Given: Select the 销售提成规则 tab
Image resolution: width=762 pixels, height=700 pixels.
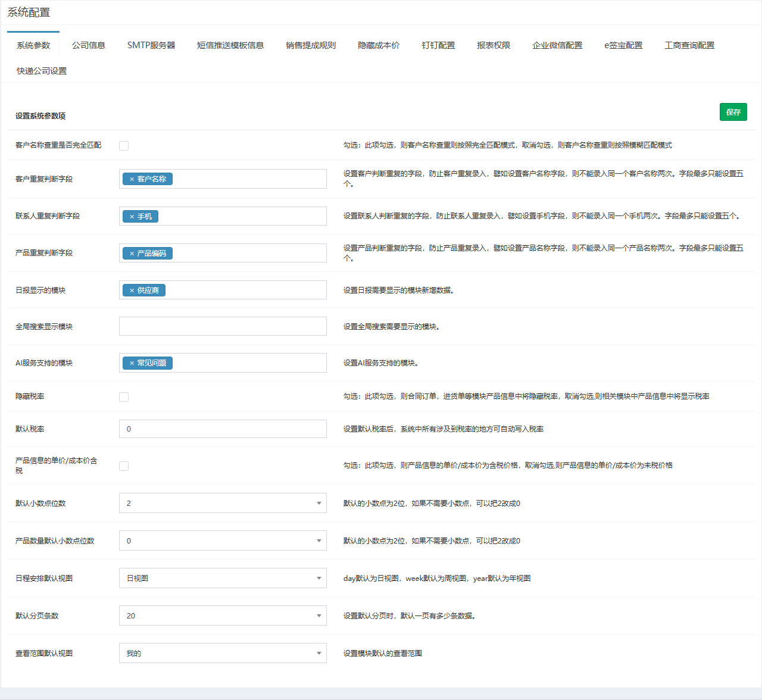Looking at the screenshot, I should pos(311,45).
